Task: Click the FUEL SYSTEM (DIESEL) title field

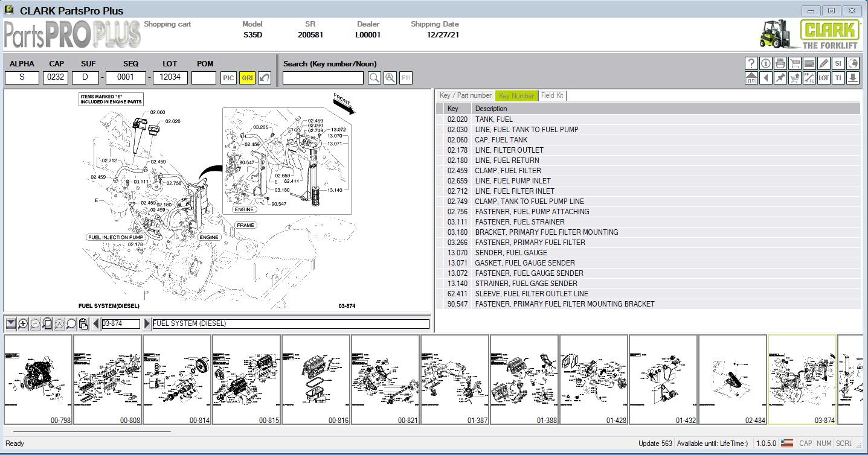Action: [x=291, y=324]
